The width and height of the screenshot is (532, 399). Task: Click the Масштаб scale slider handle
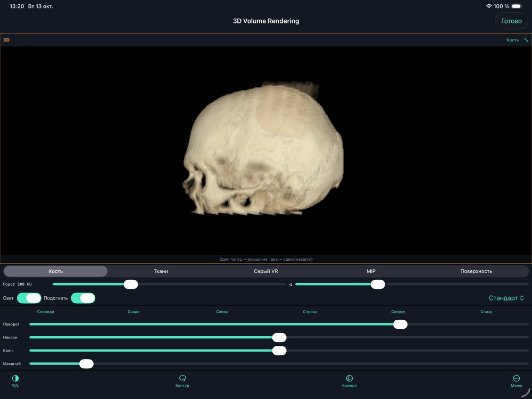pyautogui.click(x=87, y=364)
